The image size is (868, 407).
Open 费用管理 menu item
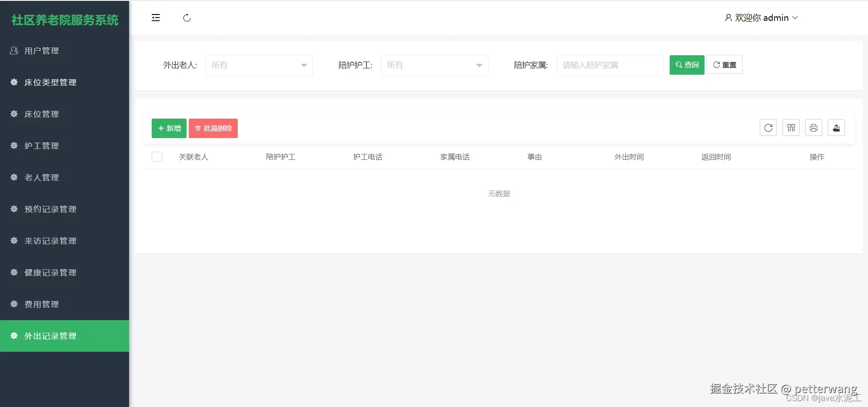pyautogui.click(x=64, y=304)
